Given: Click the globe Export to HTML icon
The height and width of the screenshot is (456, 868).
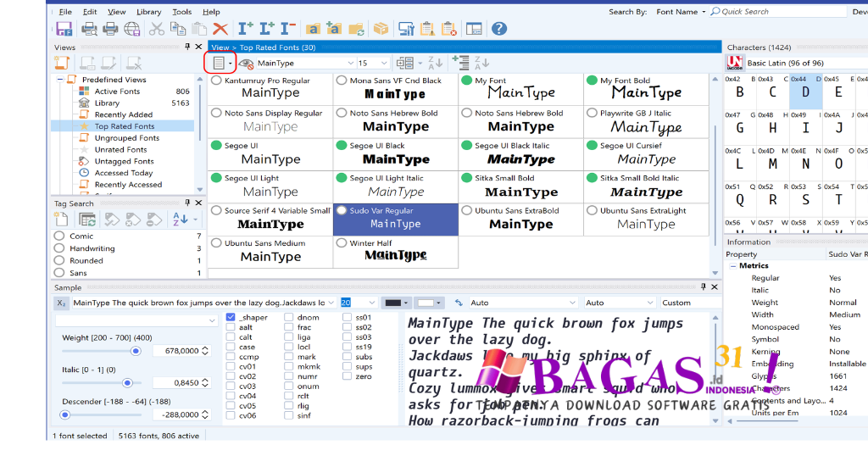Looking at the screenshot, I should tap(131, 29).
